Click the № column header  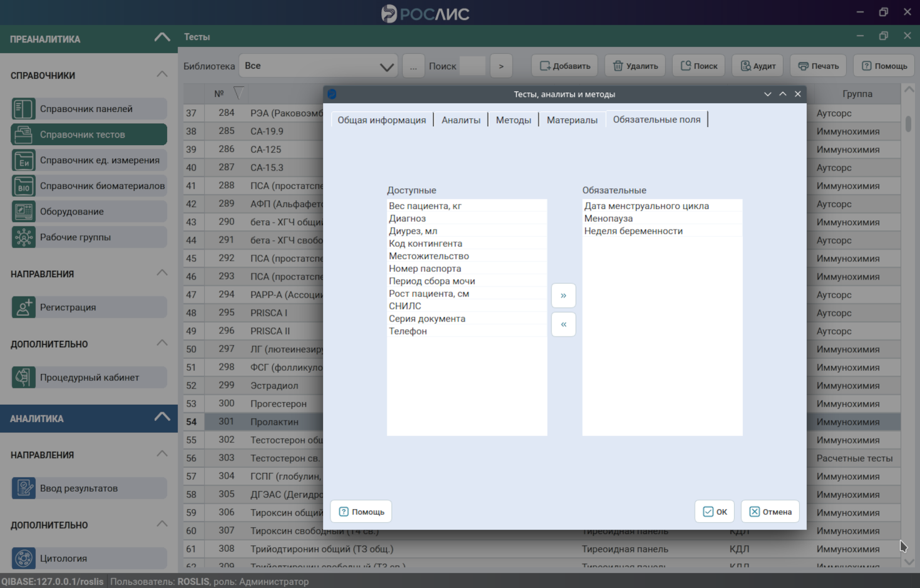click(x=219, y=94)
